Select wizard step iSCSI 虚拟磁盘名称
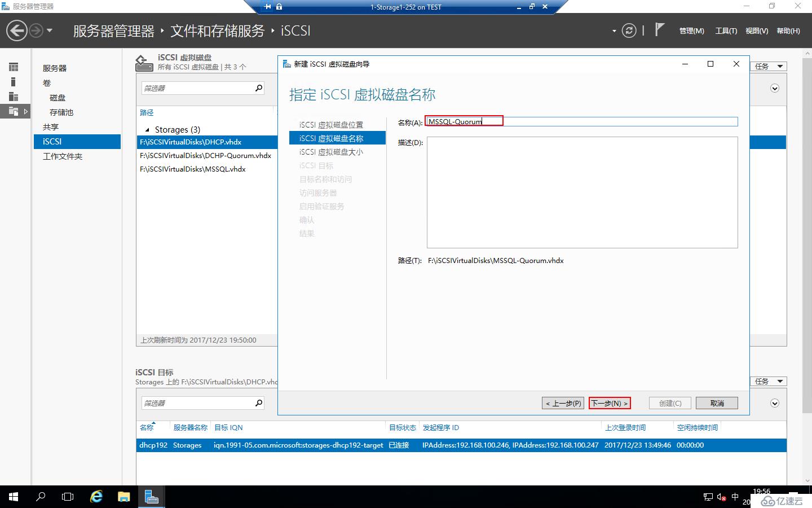 point(337,138)
